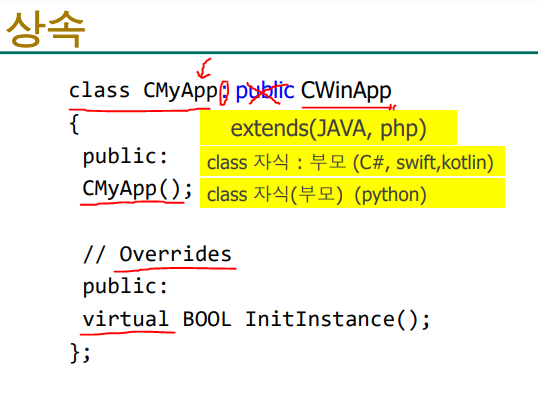Click the 'virtual' keyword
538x419 pixels.
pos(126,318)
